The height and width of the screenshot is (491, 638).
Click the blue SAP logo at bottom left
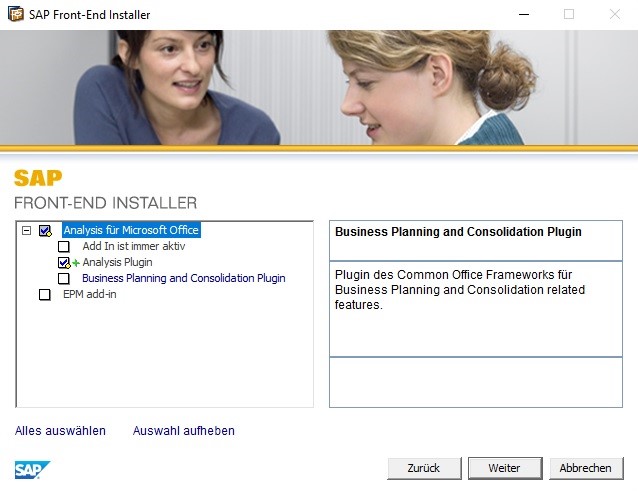point(32,469)
